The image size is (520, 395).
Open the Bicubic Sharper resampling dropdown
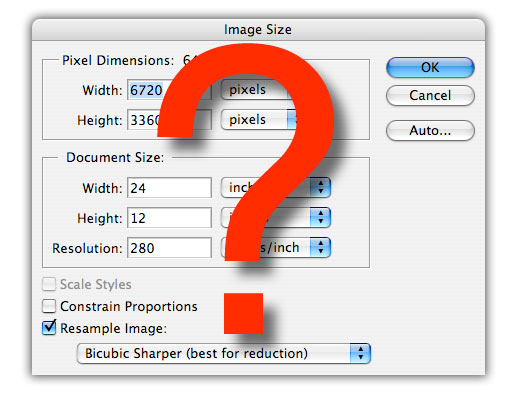[224, 353]
